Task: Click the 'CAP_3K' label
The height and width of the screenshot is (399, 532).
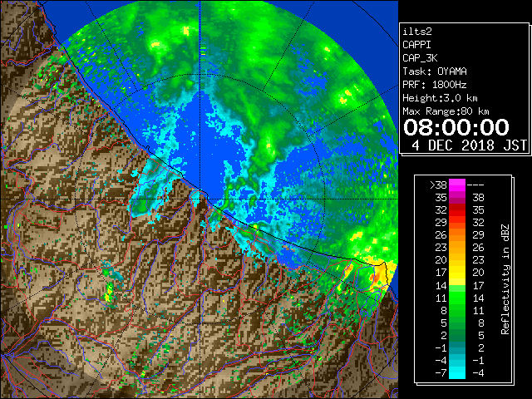Action: (420, 58)
